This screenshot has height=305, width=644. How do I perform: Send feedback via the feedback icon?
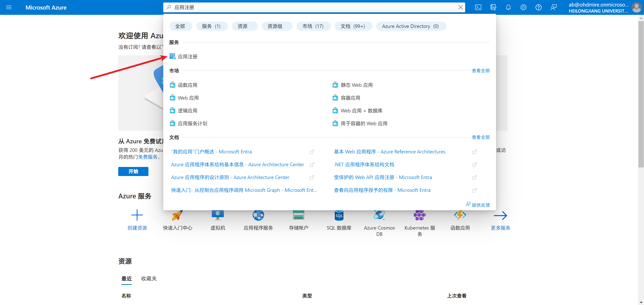click(x=553, y=7)
